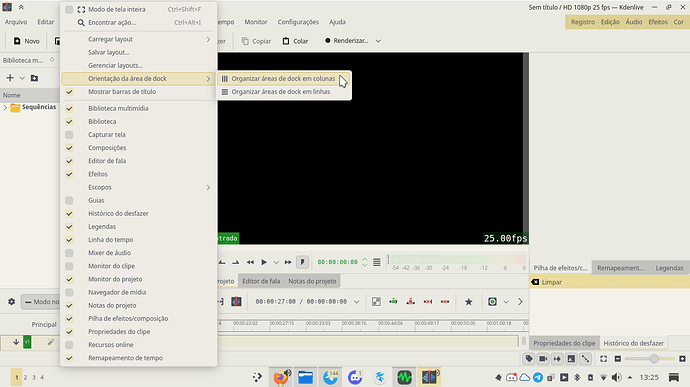Click the Novo button in toolbar
The width and height of the screenshot is (690, 387).
click(x=26, y=41)
